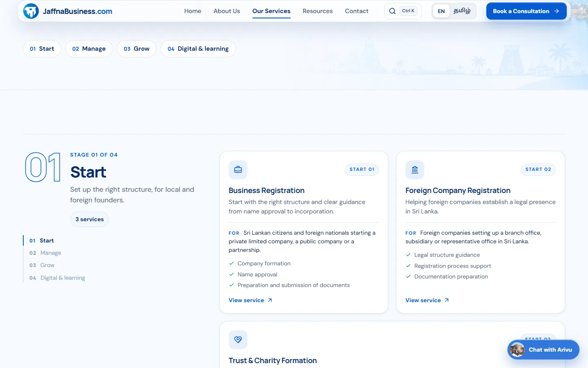Click the JaffnaBusiness.com logo icon
Viewport: 588px width, 368px height.
tap(31, 11)
